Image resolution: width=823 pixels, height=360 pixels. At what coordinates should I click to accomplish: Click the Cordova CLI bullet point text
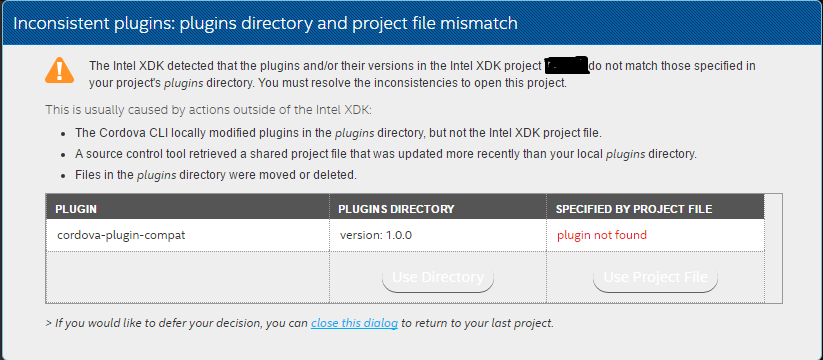tap(338, 133)
